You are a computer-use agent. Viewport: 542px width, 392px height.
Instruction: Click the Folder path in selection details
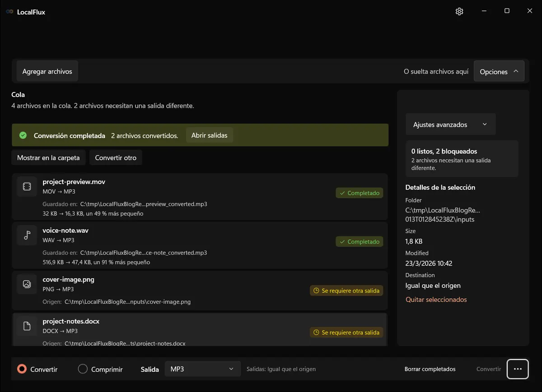click(443, 215)
